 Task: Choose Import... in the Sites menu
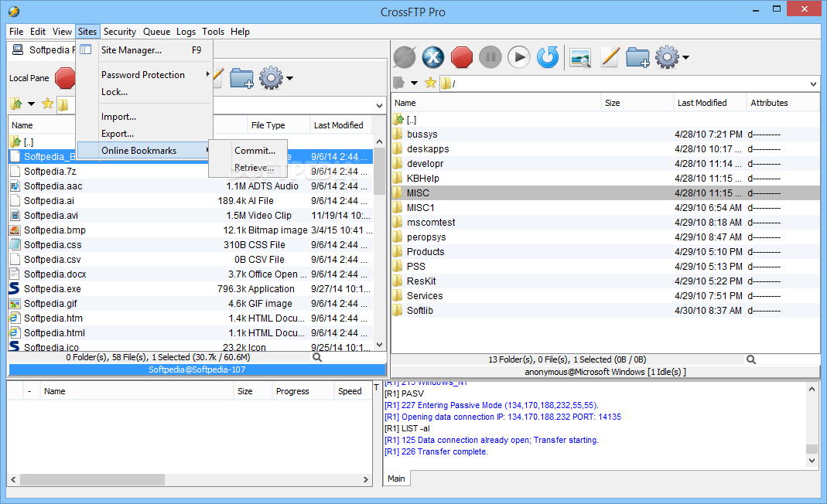click(145, 117)
